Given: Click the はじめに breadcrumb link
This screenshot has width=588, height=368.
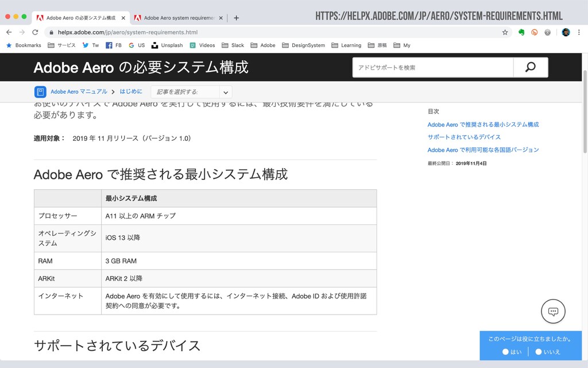Looking at the screenshot, I should click(x=131, y=91).
